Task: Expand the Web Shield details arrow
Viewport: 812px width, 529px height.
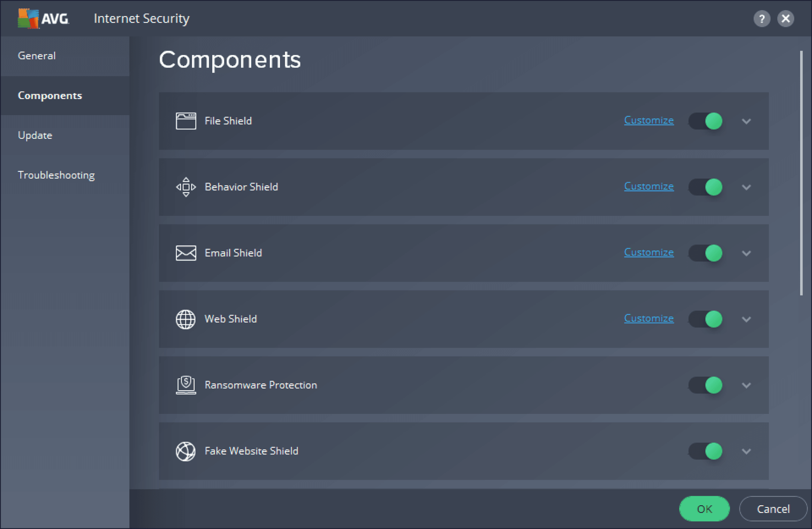Action: 746,319
